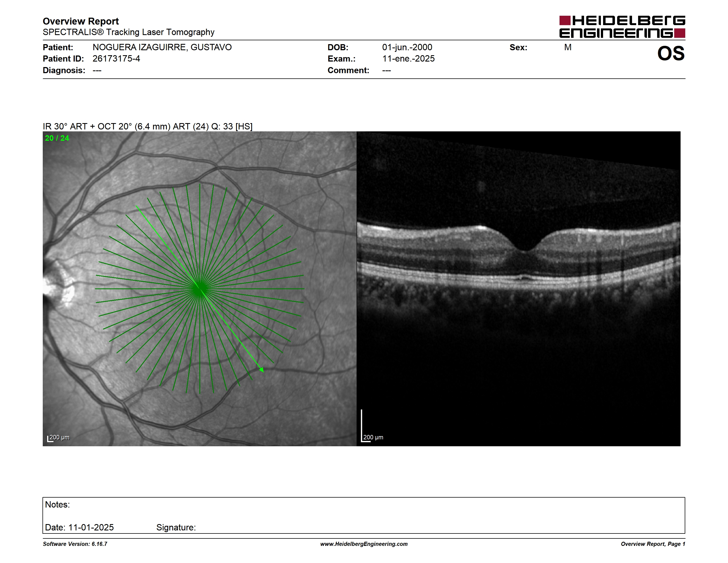Click the exam date 11-ene.-2025
The width and height of the screenshot is (728, 563).
coord(408,59)
